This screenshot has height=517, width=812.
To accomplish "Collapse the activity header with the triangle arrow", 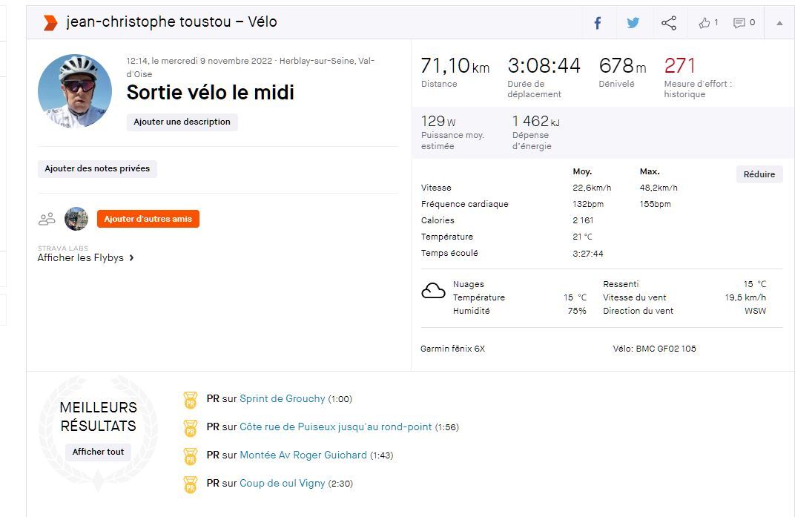I will click(779, 23).
